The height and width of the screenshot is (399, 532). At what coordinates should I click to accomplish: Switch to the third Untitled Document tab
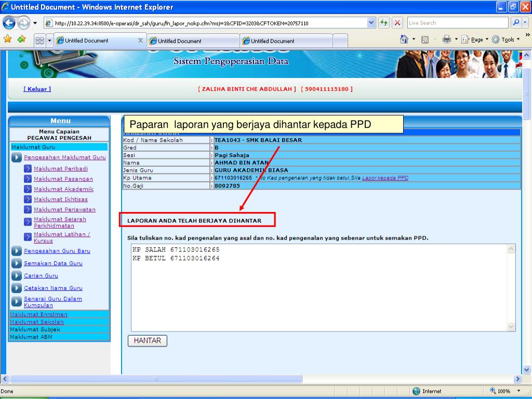[x=286, y=41]
